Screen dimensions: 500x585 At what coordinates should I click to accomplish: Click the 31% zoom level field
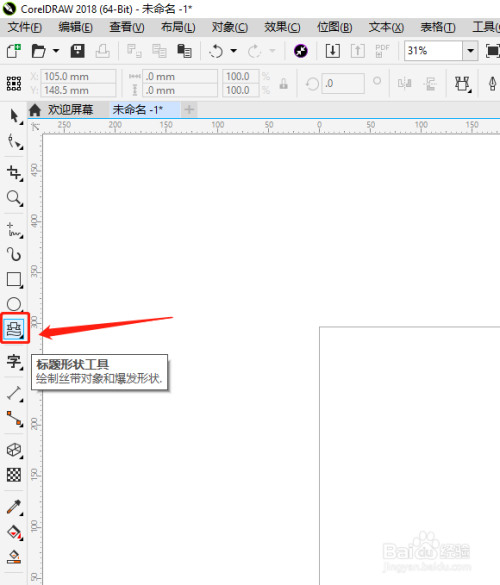pyautogui.click(x=434, y=51)
